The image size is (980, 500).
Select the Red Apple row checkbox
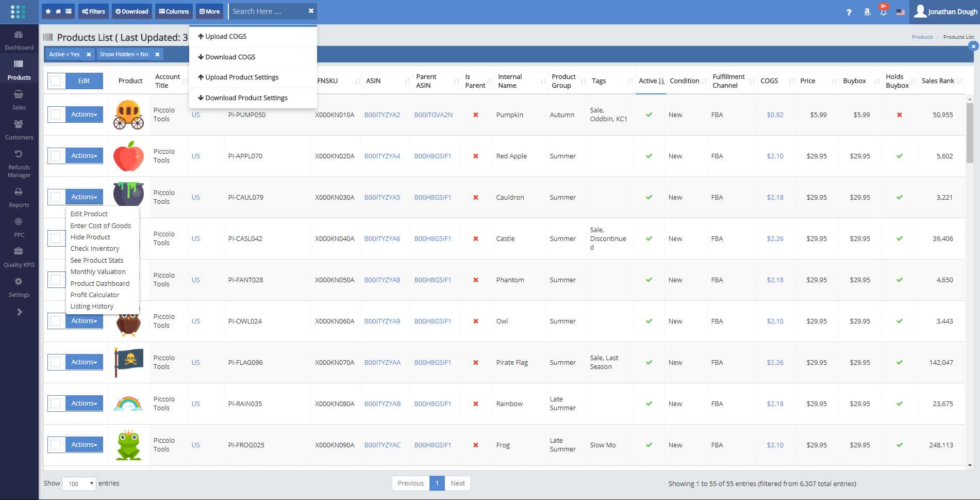click(56, 156)
